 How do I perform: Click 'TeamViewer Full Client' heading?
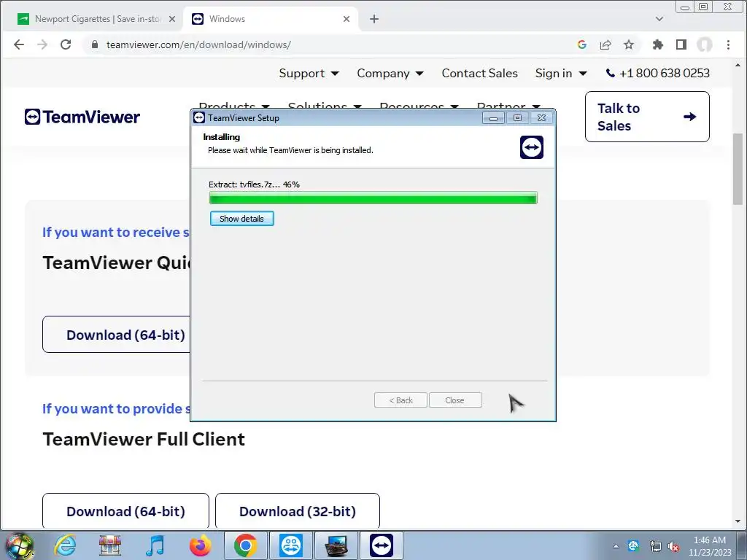pos(144,438)
